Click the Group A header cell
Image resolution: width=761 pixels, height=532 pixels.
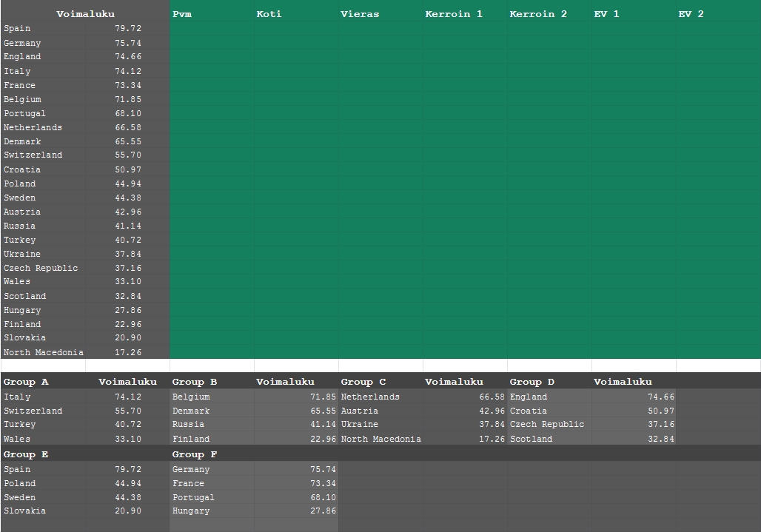tap(43, 382)
